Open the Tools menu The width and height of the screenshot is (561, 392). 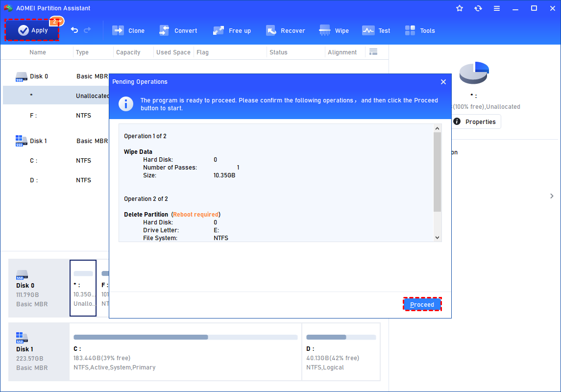420,30
